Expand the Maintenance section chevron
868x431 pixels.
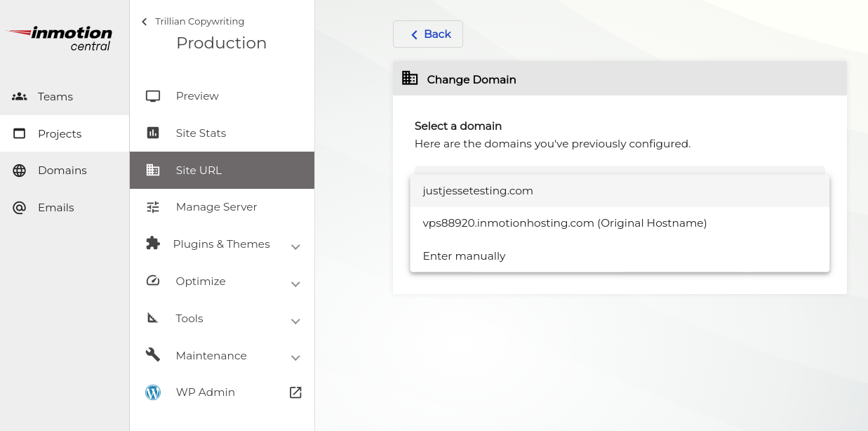[295, 357]
